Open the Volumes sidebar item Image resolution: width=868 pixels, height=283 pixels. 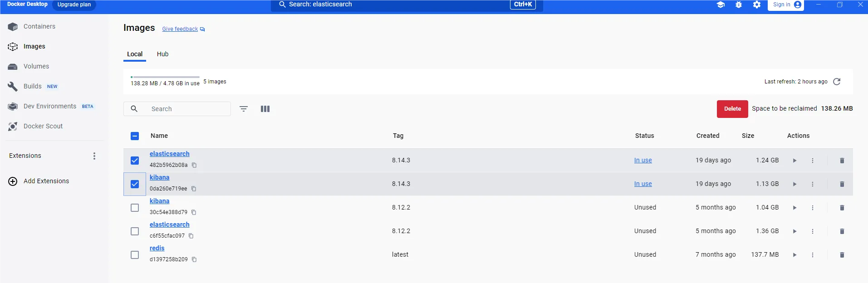pos(36,66)
